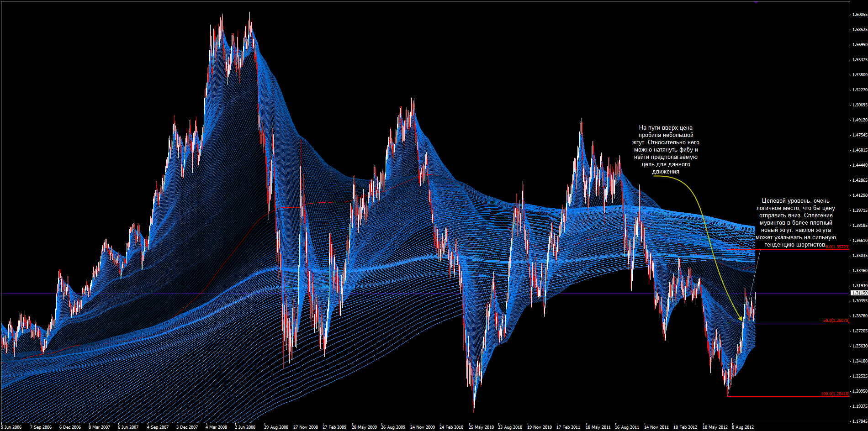
Task: Click the 27 Feb 2009 date label
Action: pyautogui.click(x=334, y=427)
